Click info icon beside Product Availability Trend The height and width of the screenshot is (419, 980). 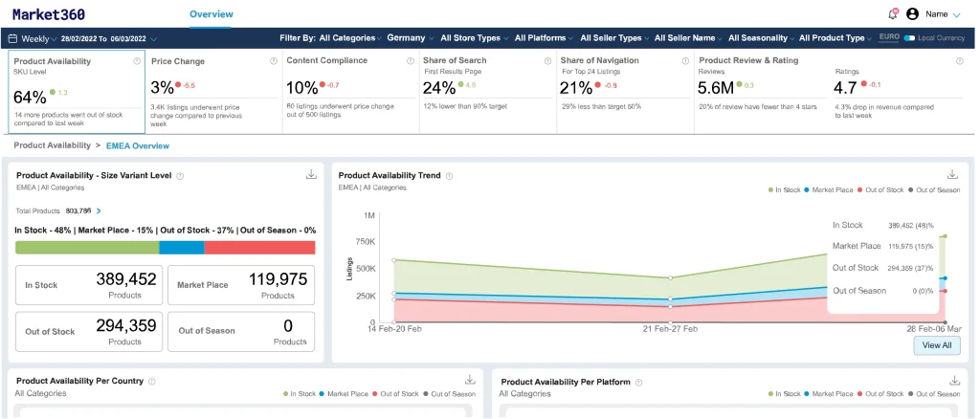coord(450,176)
